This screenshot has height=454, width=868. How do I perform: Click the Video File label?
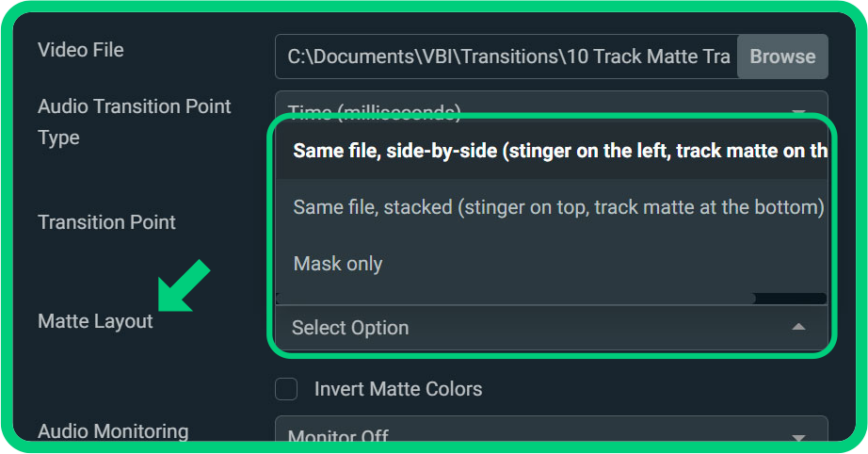(x=81, y=50)
